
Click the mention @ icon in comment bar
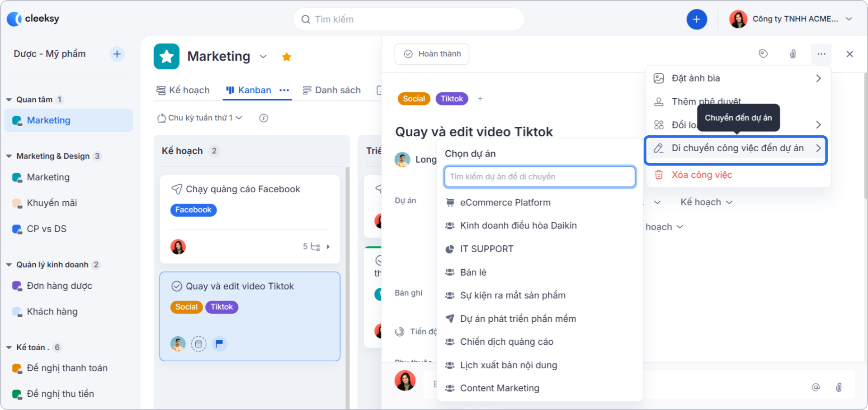click(816, 387)
